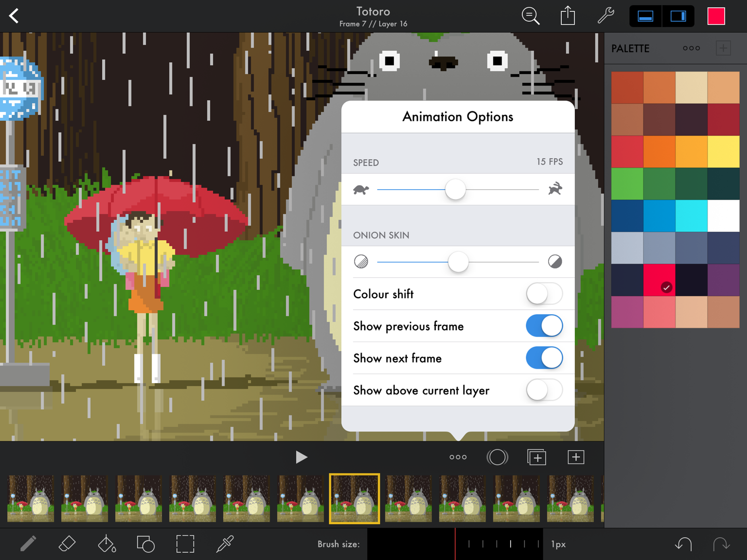
Task: Add a new blank frame
Action: 576,457
